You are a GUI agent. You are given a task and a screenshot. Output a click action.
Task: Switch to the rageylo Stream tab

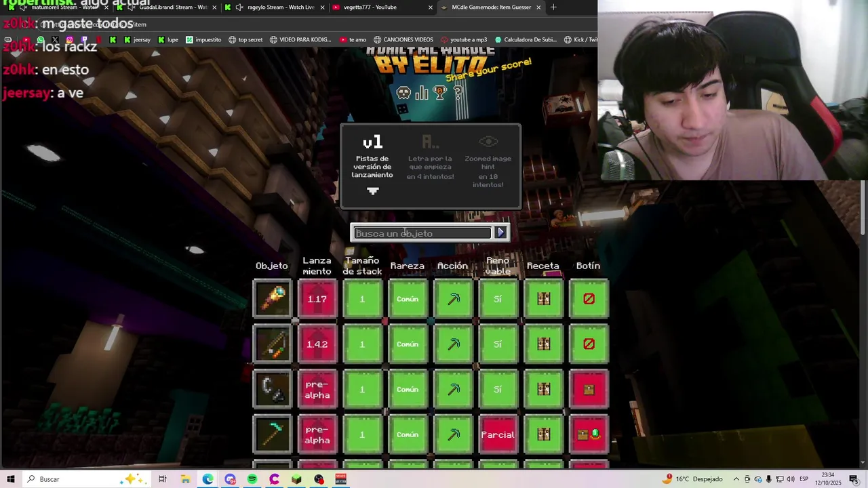(x=276, y=7)
